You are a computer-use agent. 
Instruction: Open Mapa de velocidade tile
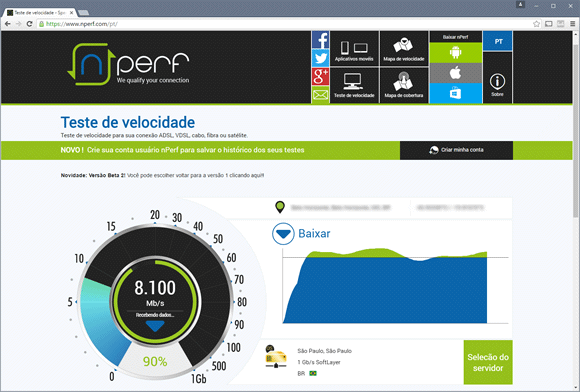tap(404, 49)
